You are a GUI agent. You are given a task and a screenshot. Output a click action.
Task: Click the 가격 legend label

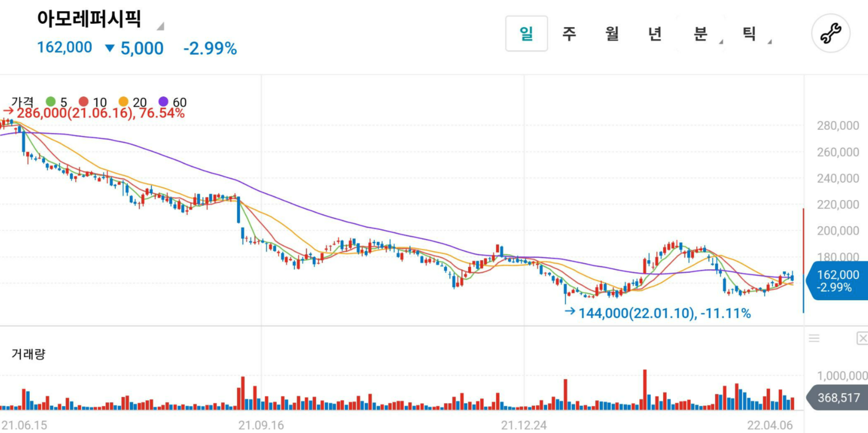coord(22,102)
